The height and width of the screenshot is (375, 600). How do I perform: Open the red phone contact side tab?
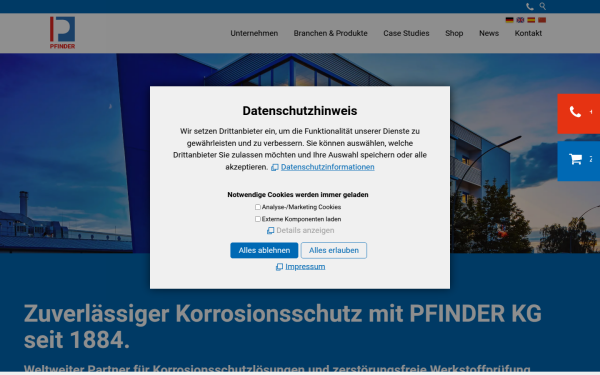(x=579, y=114)
